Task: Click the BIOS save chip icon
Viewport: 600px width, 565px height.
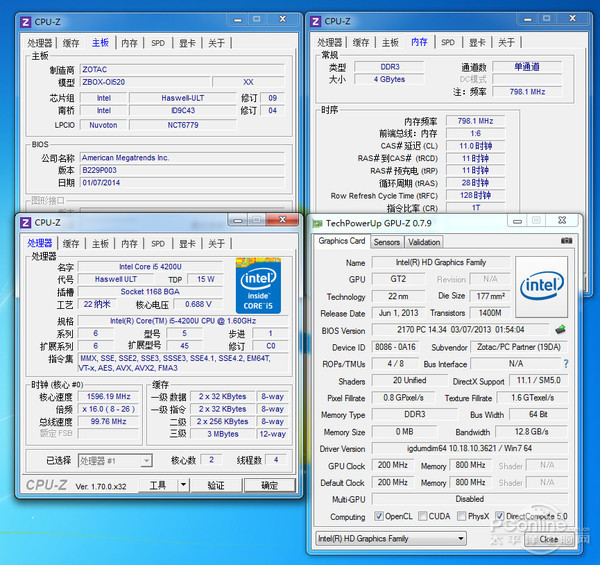Action: point(561,330)
